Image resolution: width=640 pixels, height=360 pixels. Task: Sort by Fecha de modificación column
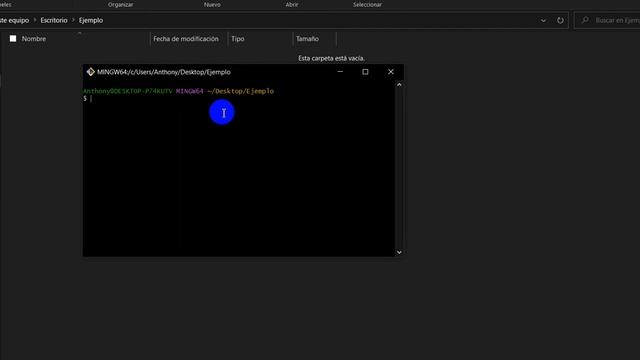tap(186, 39)
